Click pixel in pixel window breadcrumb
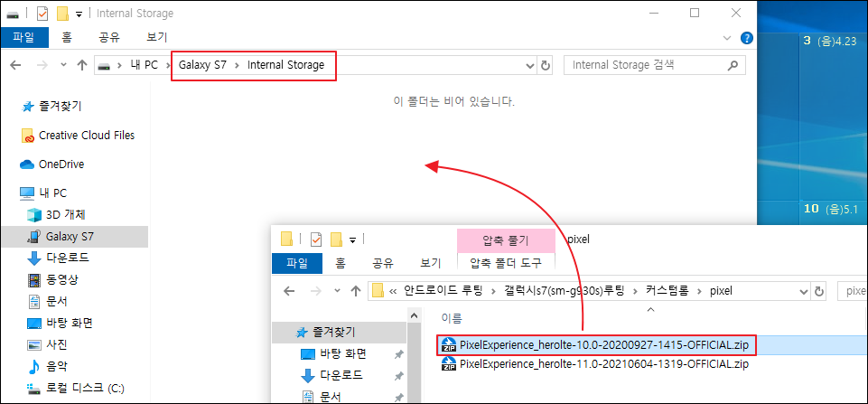The image size is (868, 404). (x=721, y=290)
